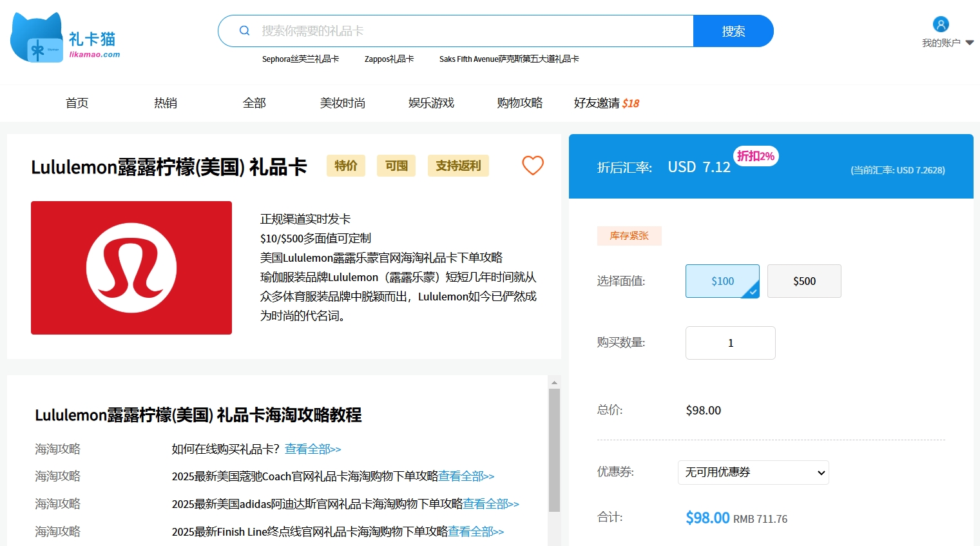Screen dimensions: 980x546
Task: Open 好友邀请 $18 page
Action: coord(606,103)
